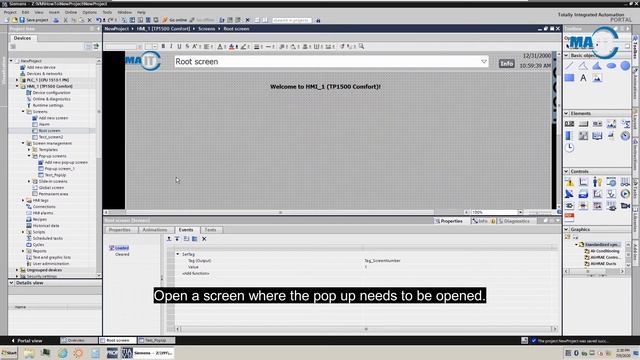The width and height of the screenshot is (640, 360).
Task: Select the Clock element icon
Action: click(x=569, y=147)
